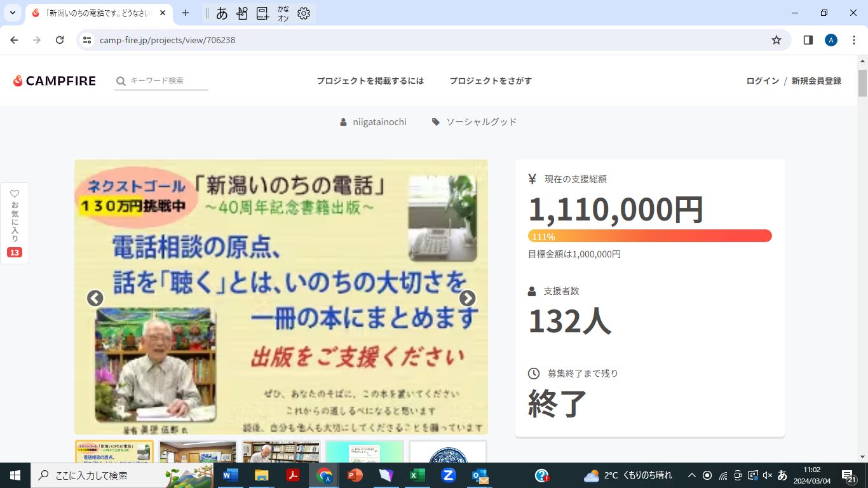
Task: Show previous slide in image carousel
Action: [95, 298]
